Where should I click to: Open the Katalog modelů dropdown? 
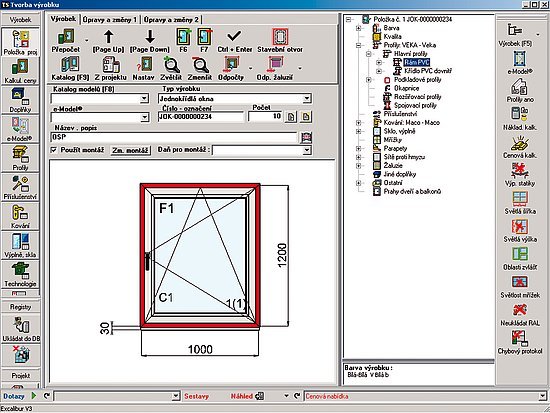pos(144,99)
